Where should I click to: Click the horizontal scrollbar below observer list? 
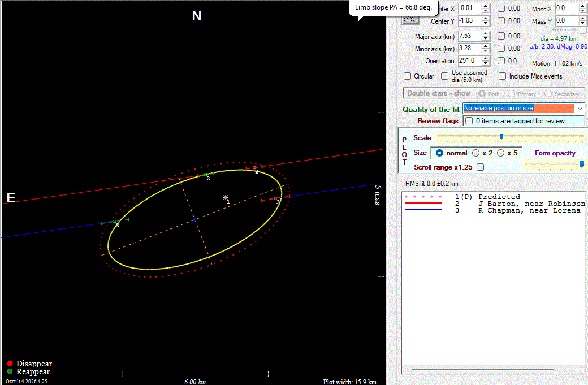[x=482, y=370]
